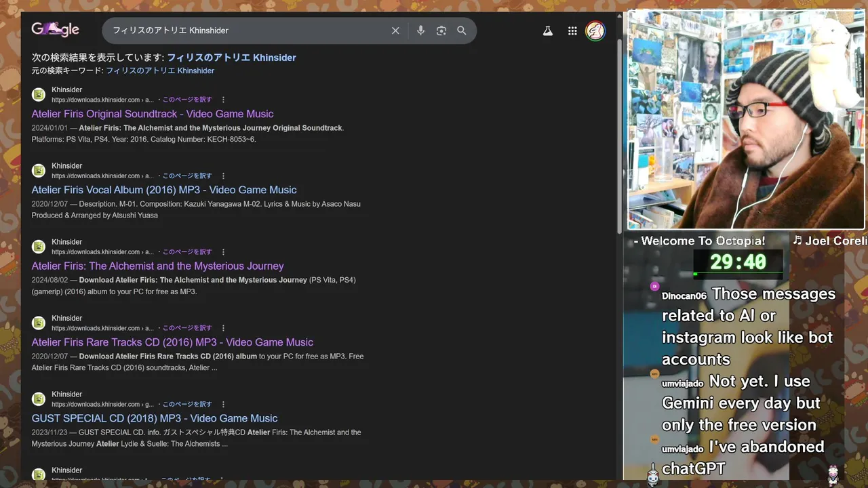Open more options for Original Soundtrack result

coord(223,100)
